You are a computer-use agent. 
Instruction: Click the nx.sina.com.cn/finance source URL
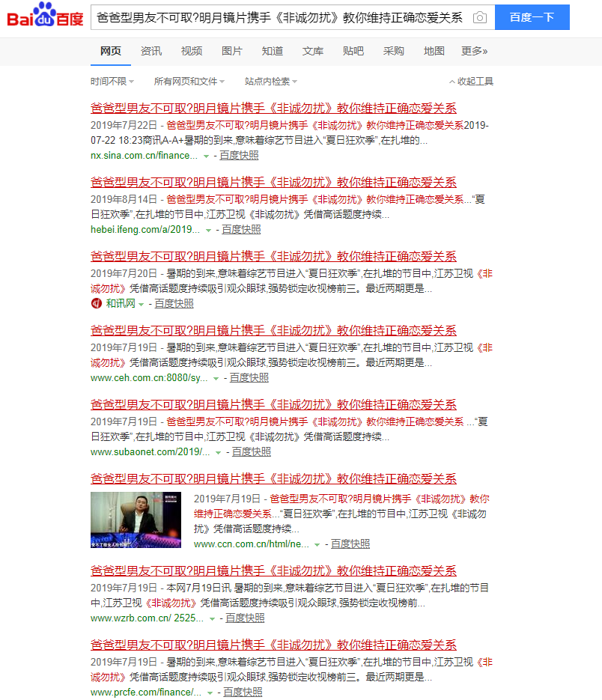click(144, 156)
